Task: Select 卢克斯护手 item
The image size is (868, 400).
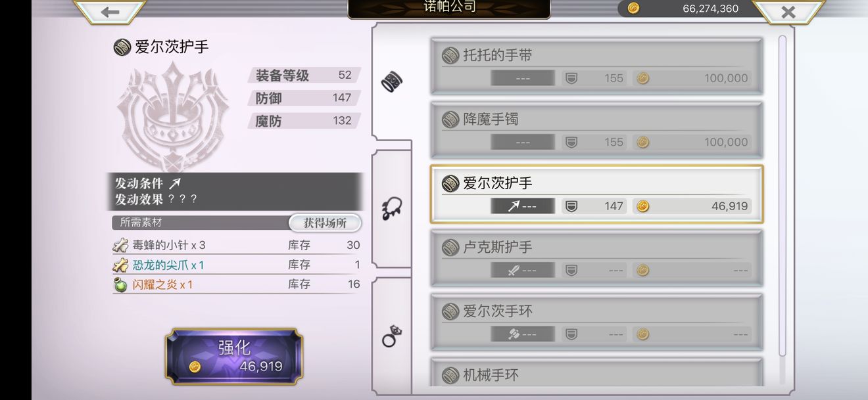Action: [x=596, y=258]
